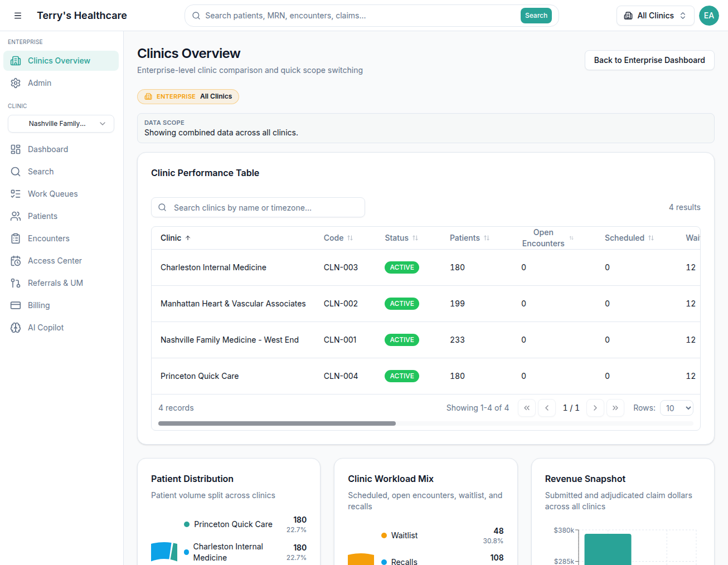Toggle sorting on the Patients column
The width and height of the screenshot is (728, 565).
[x=468, y=237]
